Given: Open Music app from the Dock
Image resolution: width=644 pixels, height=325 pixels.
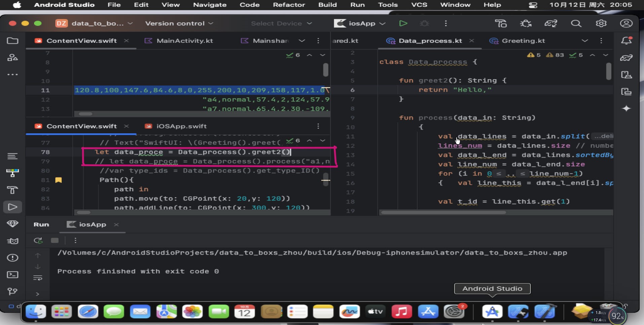Looking at the screenshot, I should pyautogui.click(x=401, y=312).
